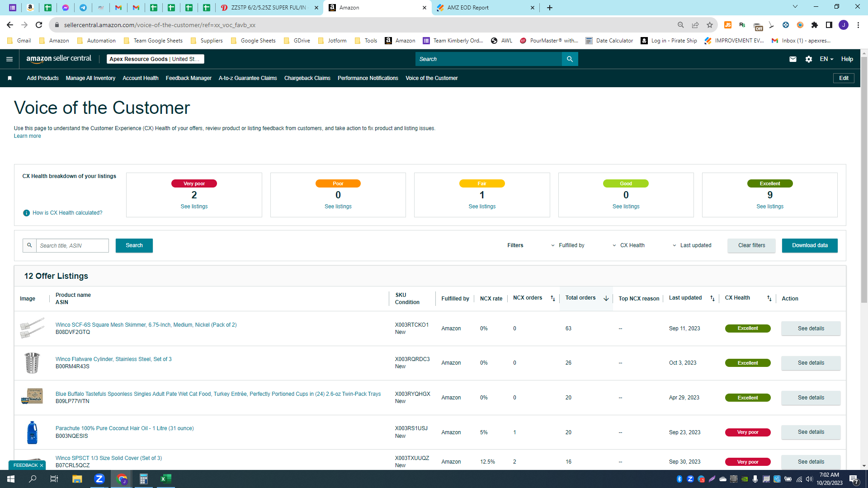Screen dimensions: 868x488
Task: Click the Windows Start button
Action: [11, 479]
